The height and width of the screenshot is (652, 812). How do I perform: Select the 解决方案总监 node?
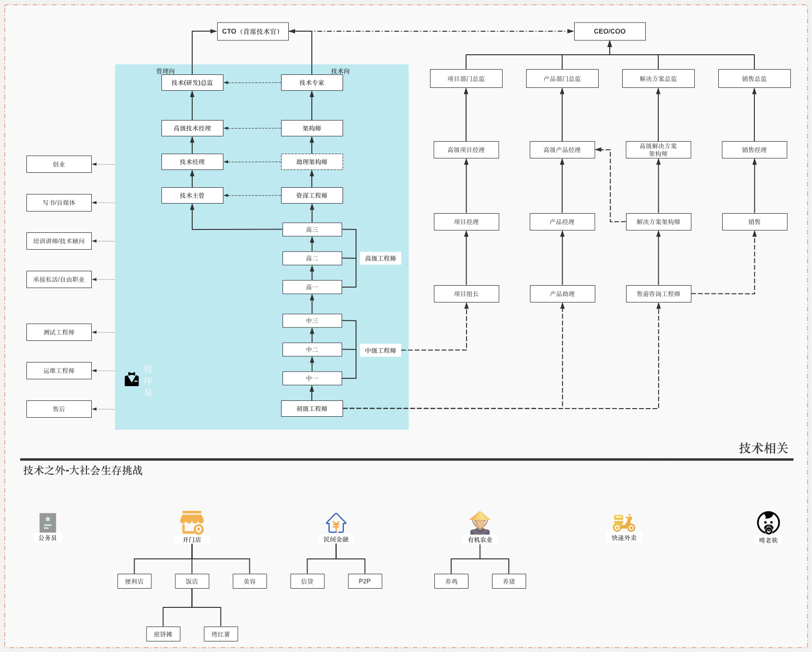point(658,79)
